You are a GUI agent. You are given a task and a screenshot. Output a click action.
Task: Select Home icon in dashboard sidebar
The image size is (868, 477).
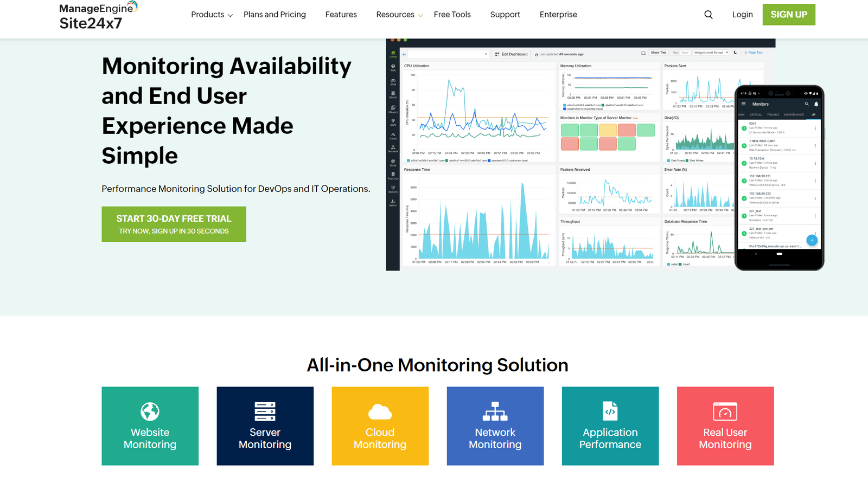(x=393, y=54)
